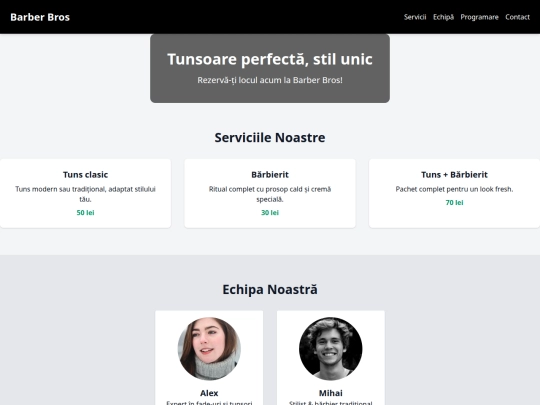This screenshot has height=405, width=540.
Task: Click Mihai's round profile photo
Action: (331, 349)
